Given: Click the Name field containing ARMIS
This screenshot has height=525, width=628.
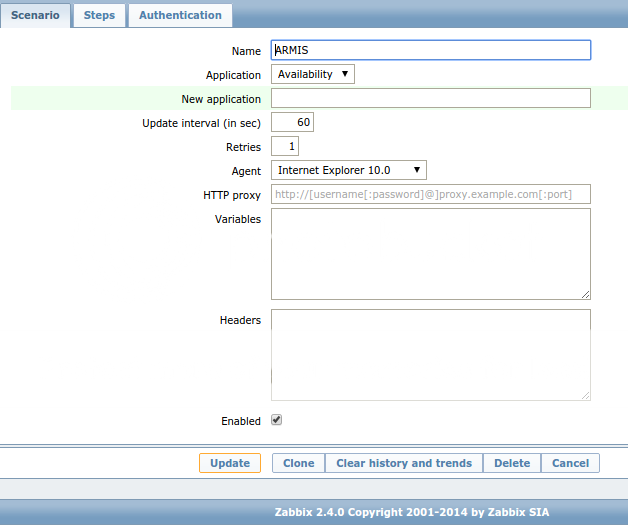Looking at the screenshot, I should tap(430, 50).
